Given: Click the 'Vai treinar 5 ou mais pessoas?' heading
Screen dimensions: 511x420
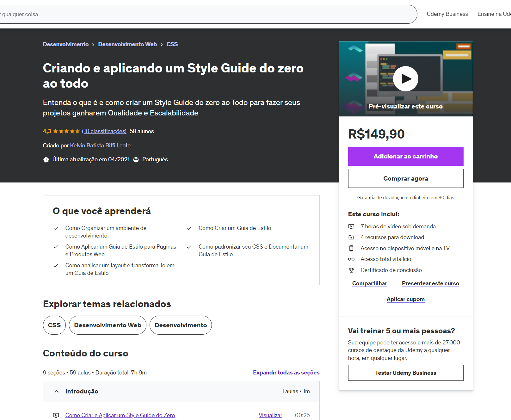Looking at the screenshot, I should pos(401,331).
